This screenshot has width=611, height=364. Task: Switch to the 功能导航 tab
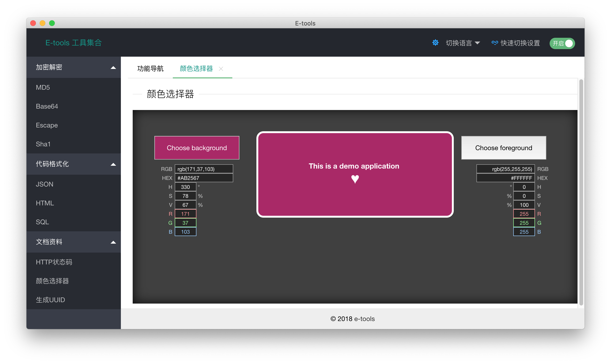tap(150, 68)
